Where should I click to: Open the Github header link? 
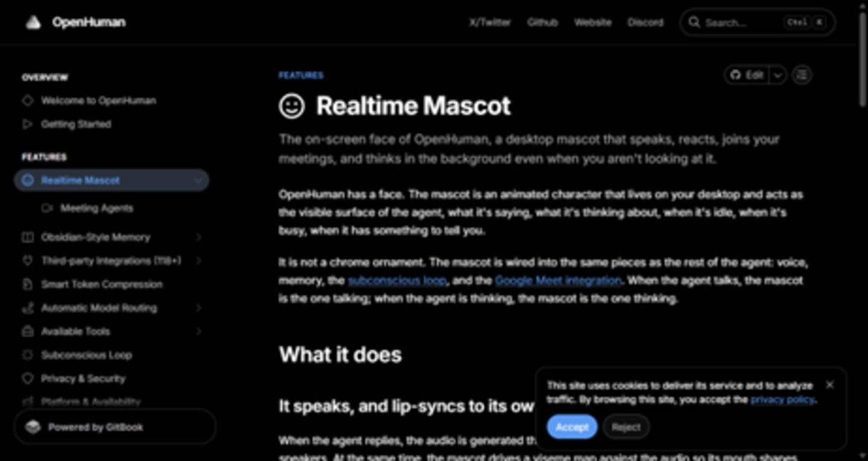click(542, 22)
